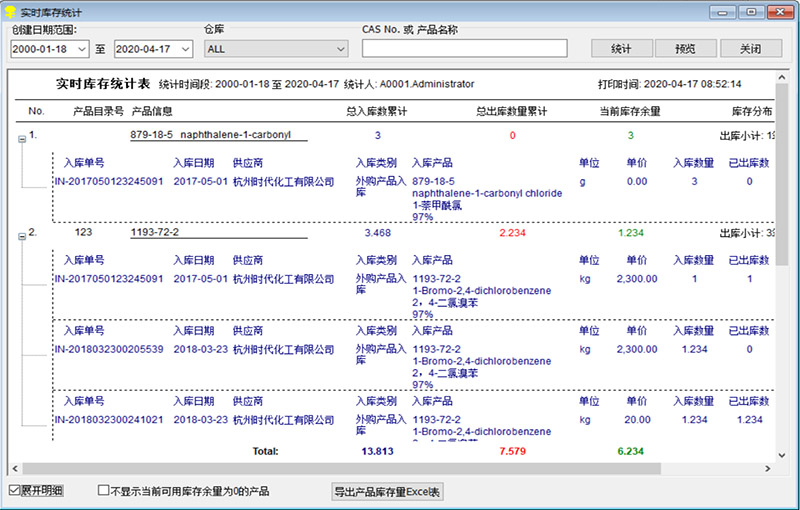Click the 统计 button

(x=620, y=48)
